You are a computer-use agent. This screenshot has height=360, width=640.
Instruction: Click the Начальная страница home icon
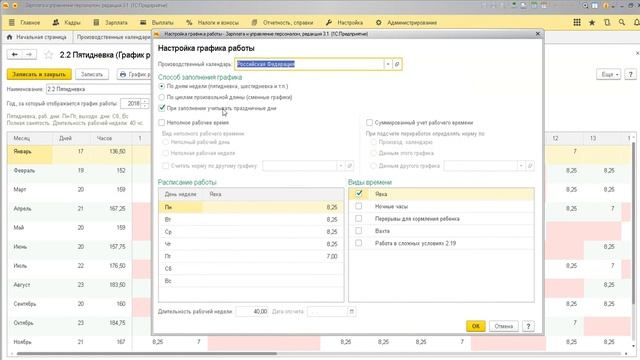10,37
